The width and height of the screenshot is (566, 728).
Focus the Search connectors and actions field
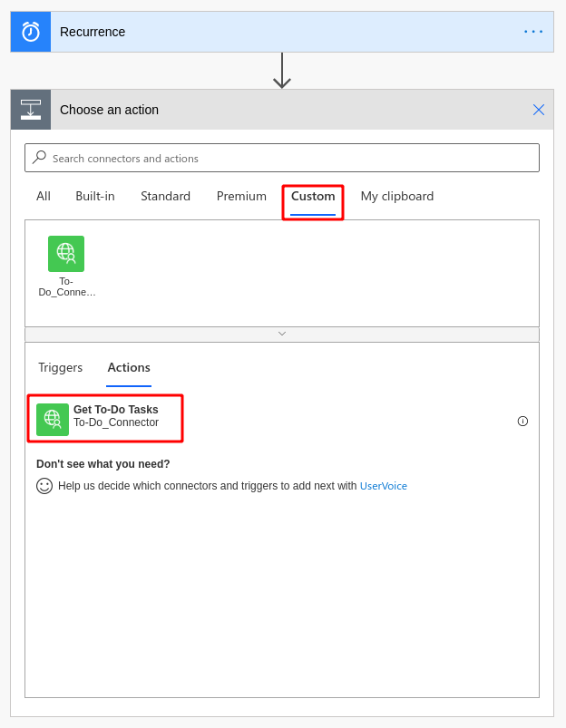coord(282,158)
